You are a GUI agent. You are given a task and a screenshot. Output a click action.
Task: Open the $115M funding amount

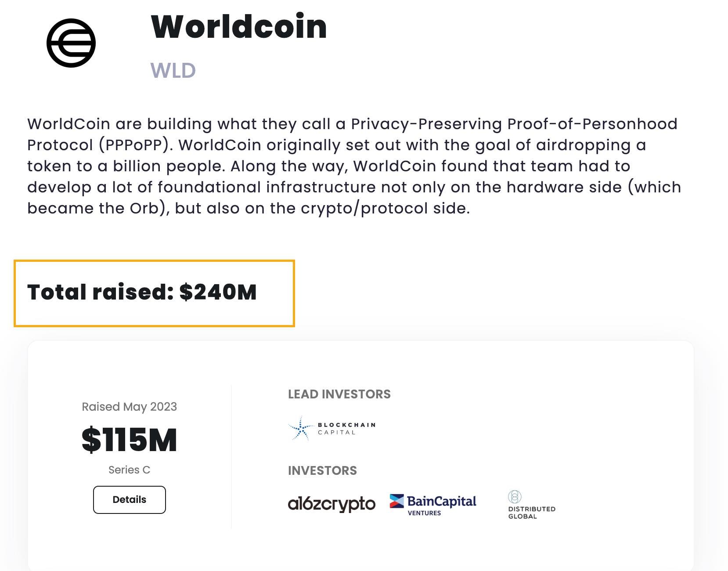coord(130,439)
